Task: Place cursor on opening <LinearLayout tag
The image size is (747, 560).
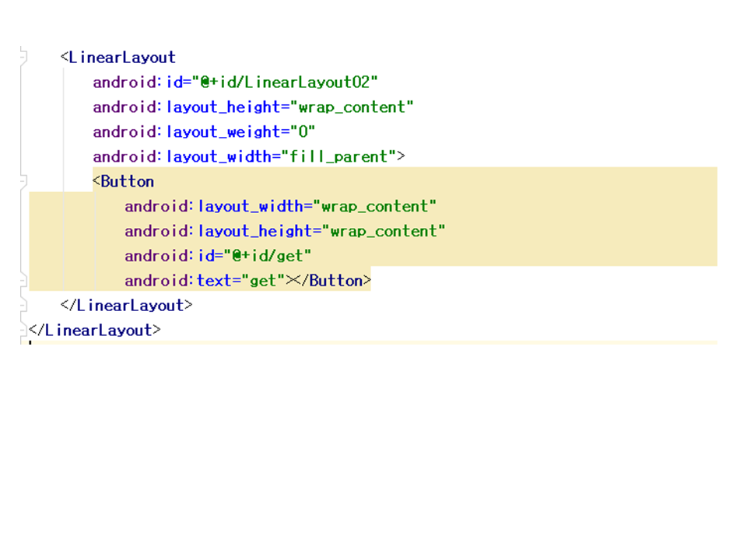Action: click(122, 58)
